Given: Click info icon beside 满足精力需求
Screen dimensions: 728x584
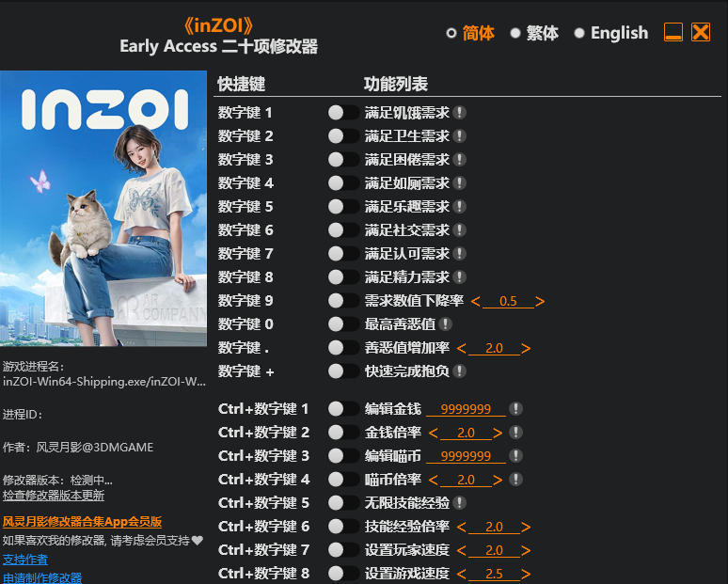Looking at the screenshot, I should [459, 277].
